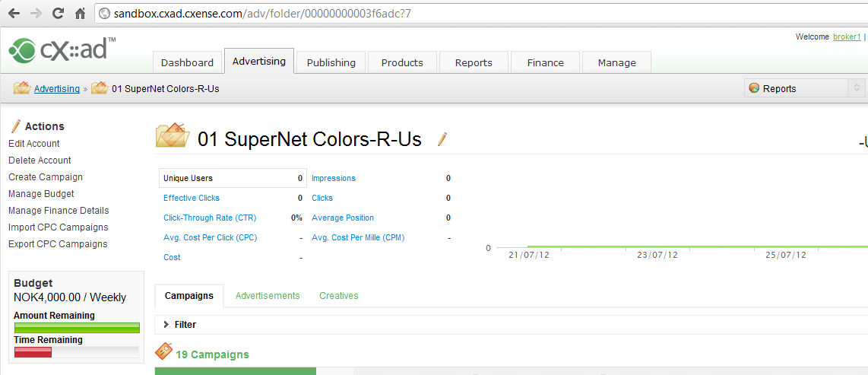The height and width of the screenshot is (375, 868).
Task: Select Avg. Cost Per Click (CPC)
Action: point(211,237)
